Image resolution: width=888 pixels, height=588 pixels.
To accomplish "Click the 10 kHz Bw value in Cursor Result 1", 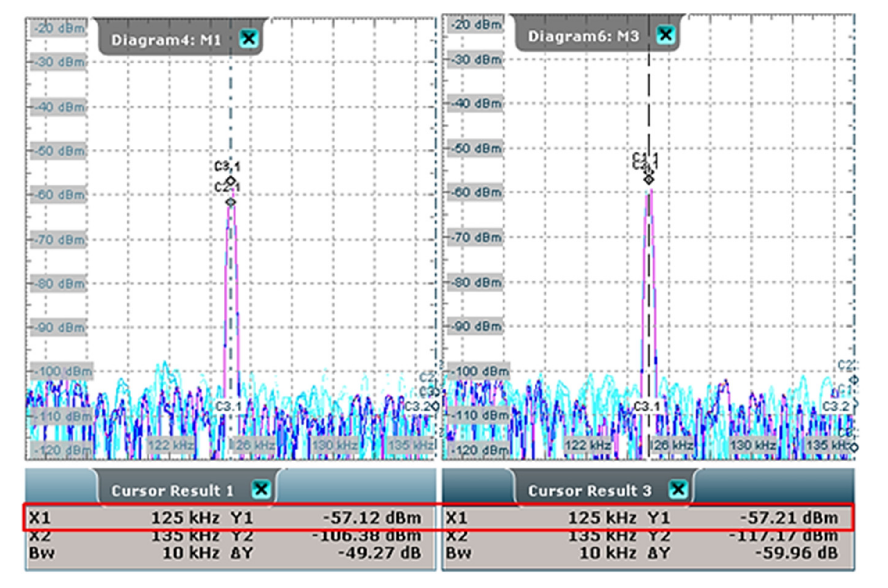I will (191, 553).
